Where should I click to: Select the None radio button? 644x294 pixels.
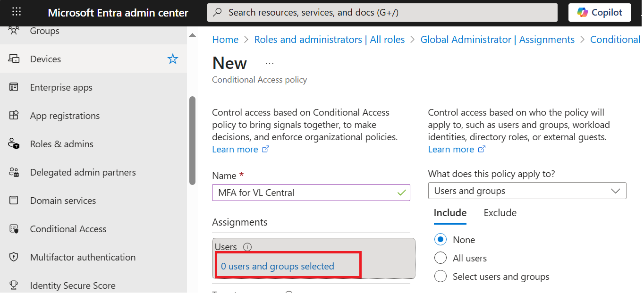(441, 240)
